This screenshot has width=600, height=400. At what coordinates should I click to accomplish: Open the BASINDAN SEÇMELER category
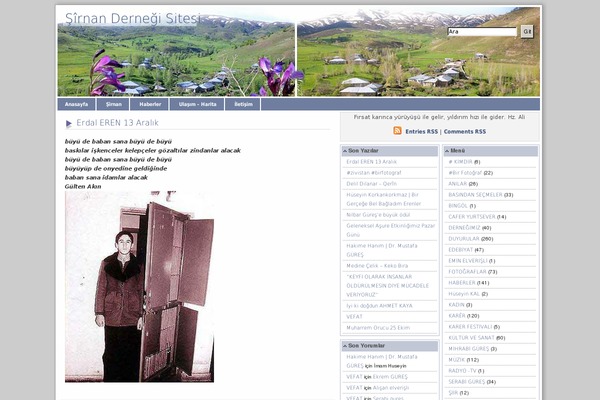pos(475,195)
